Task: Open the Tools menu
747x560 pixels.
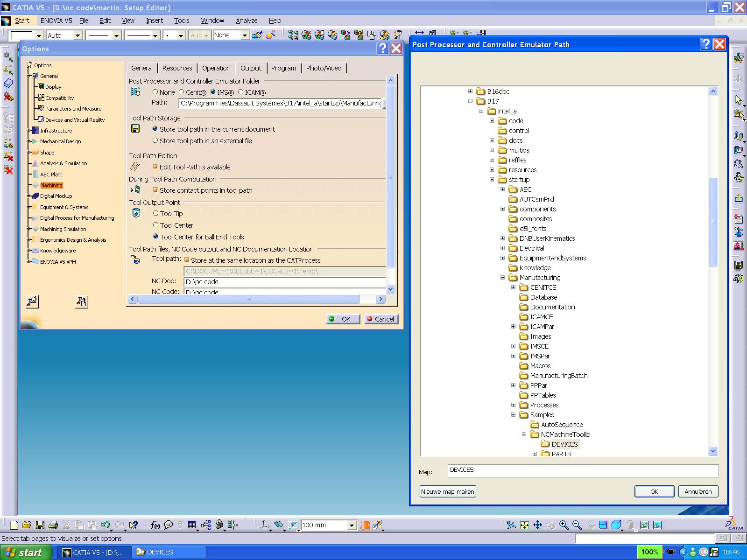Action: 182,21
